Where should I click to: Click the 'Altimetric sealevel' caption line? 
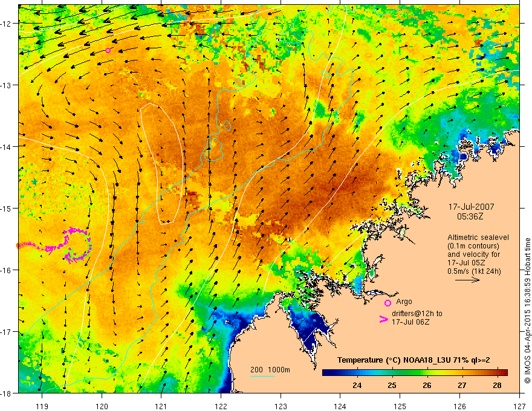tap(478, 238)
